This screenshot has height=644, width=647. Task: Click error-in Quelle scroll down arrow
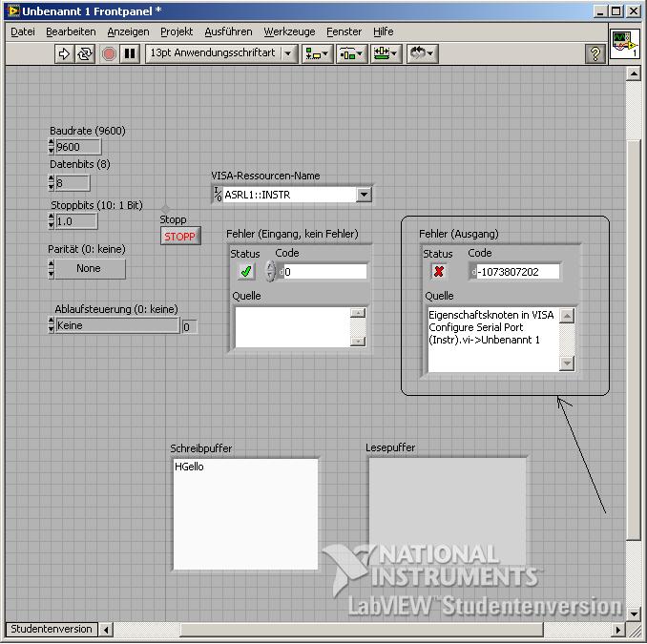pyautogui.click(x=358, y=342)
